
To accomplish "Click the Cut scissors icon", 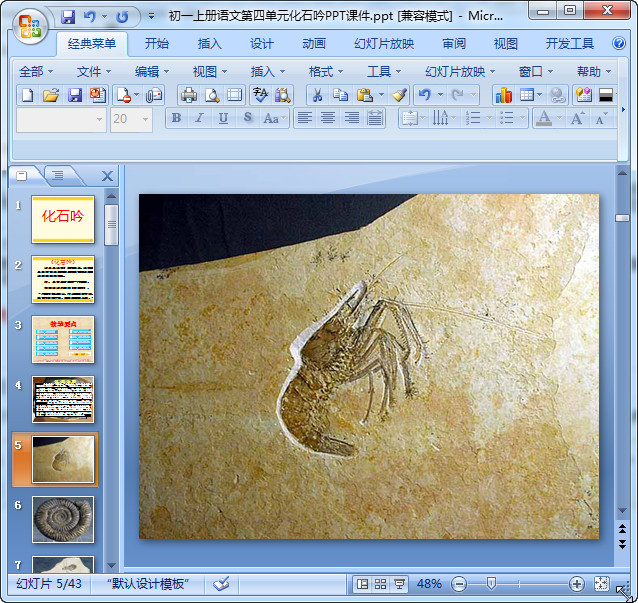I will 316,95.
